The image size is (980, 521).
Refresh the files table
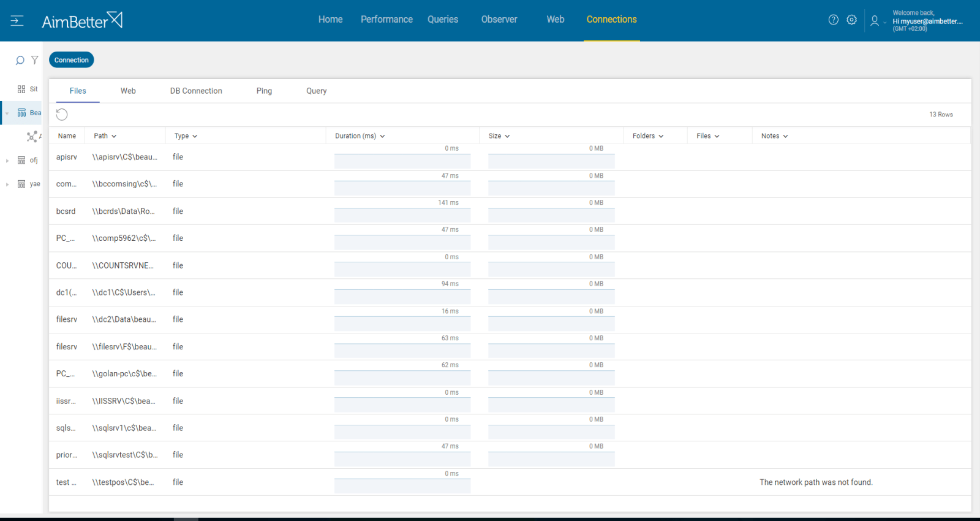(62, 115)
